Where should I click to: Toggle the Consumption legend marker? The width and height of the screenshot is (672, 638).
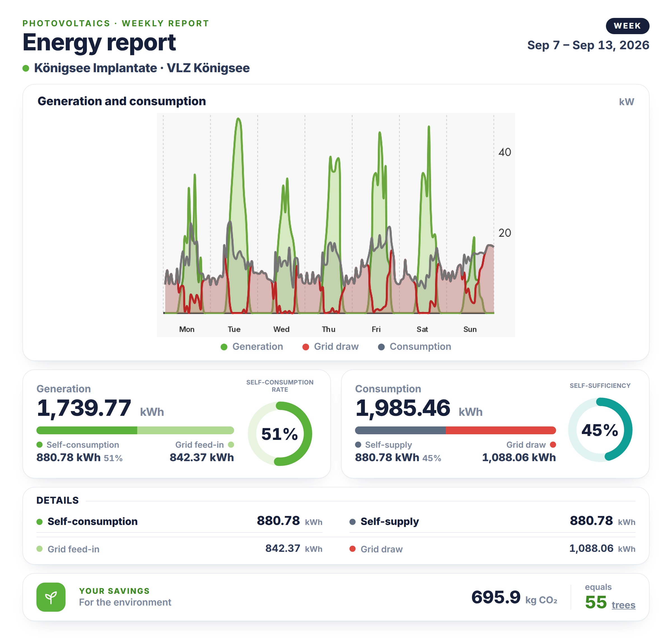click(x=381, y=347)
